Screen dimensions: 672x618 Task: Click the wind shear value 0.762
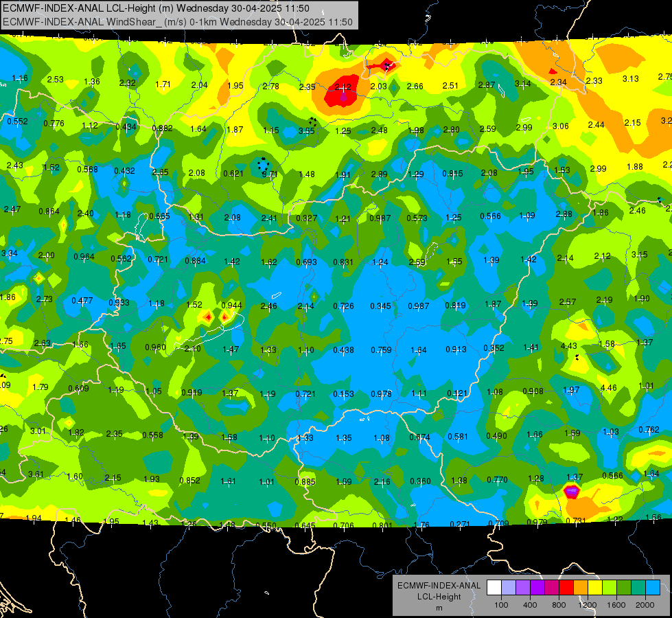click(649, 429)
